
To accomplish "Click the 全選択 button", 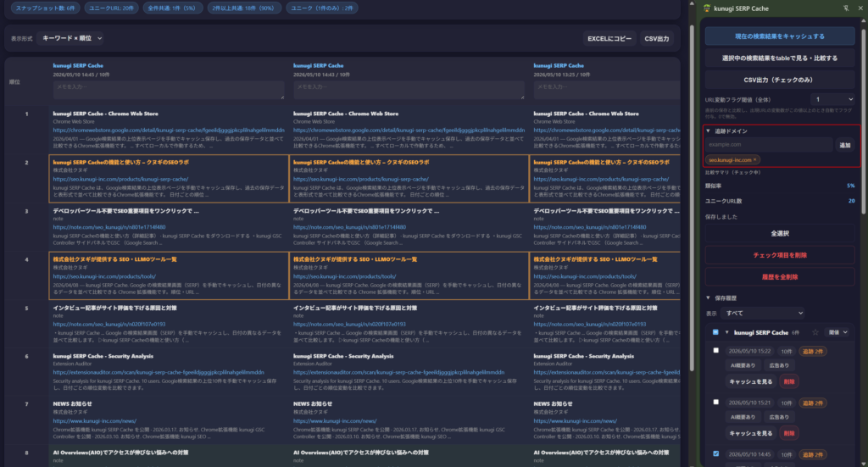I will 780,234.
